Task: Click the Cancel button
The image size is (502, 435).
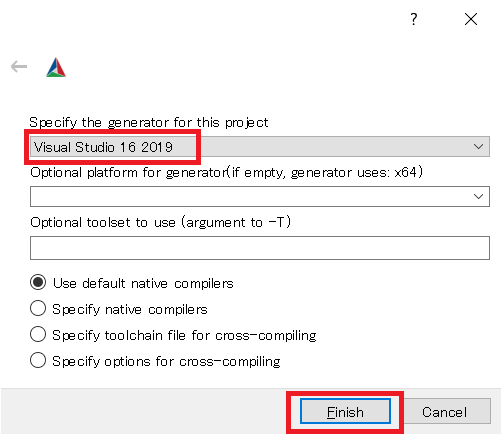Action: tap(445, 411)
